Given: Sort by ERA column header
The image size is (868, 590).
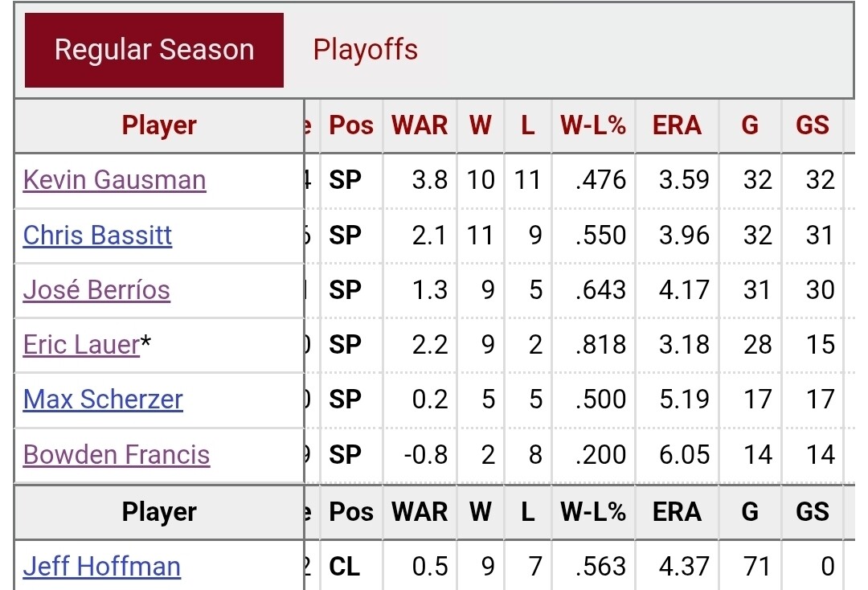Looking at the screenshot, I should [677, 125].
